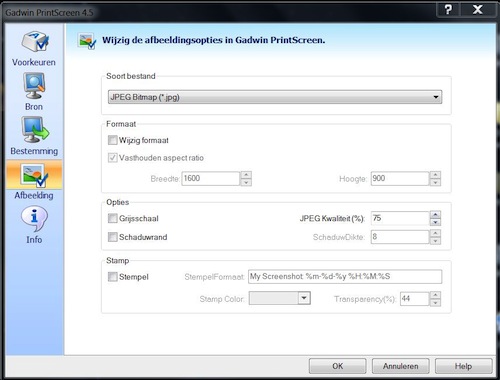This screenshot has width=500, height=380.
Task: Click the JPEG Kwaliteit field showing 75
Action: (x=400, y=218)
